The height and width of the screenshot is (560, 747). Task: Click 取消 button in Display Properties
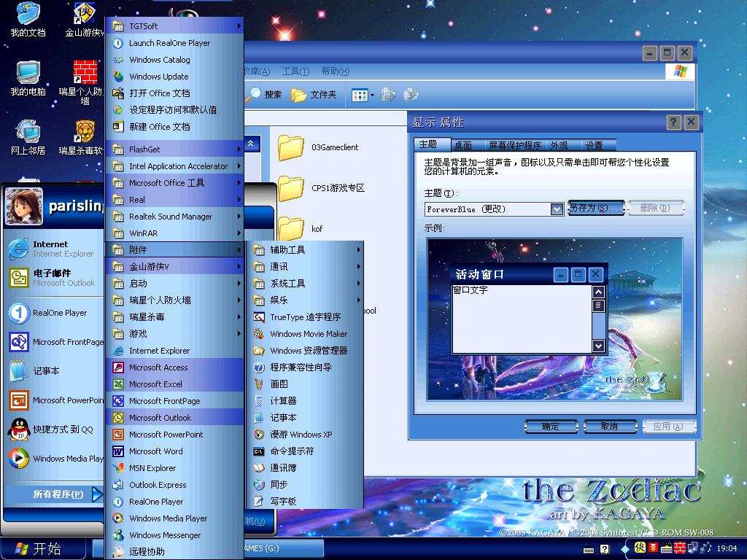(x=610, y=426)
